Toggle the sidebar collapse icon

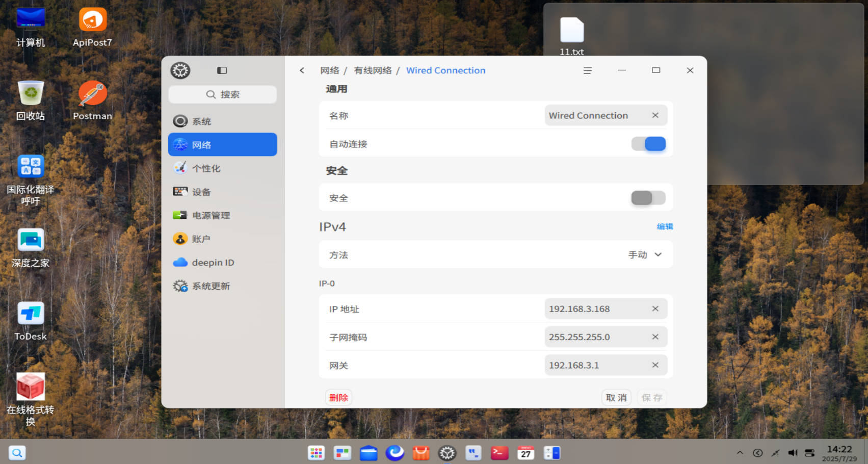coord(222,70)
